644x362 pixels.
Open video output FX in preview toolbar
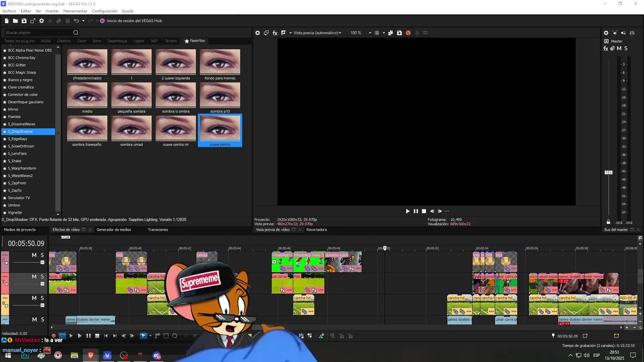point(275,33)
